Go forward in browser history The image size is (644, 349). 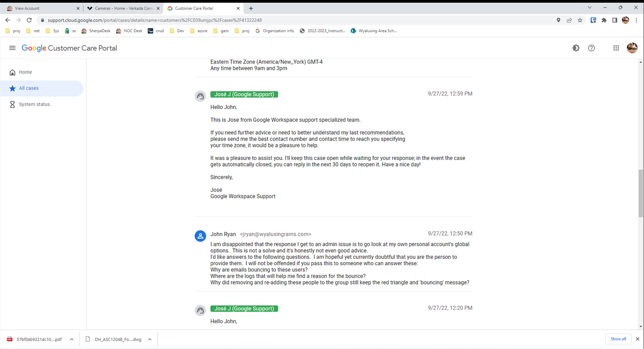point(18,20)
